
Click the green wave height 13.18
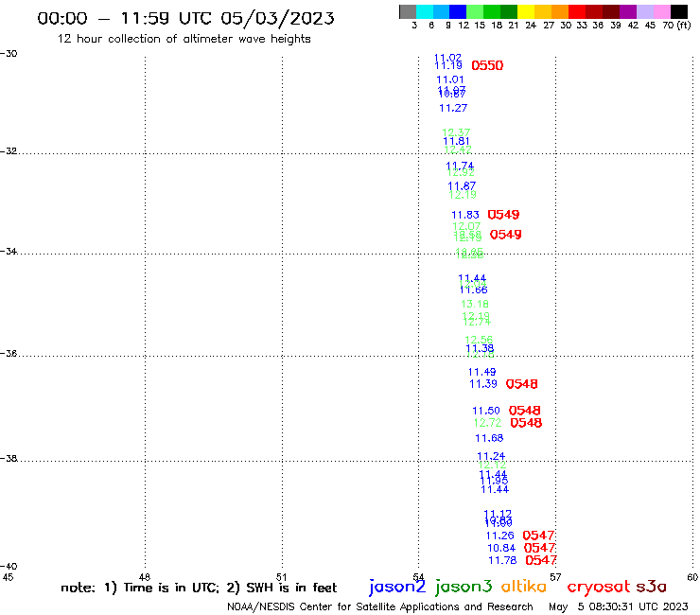point(475,304)
